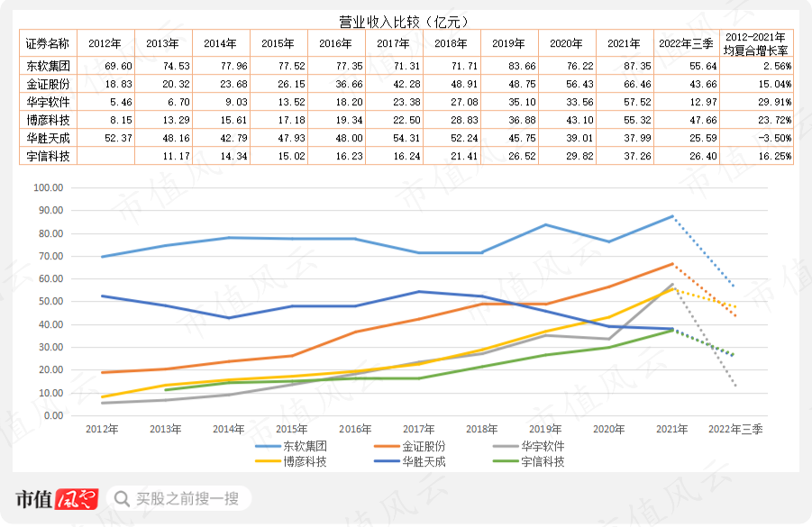Click the 买股之前搜一搜 search field
Viewport: 812px width, 527px height.
pyautogui.click(x=179, y=498)
